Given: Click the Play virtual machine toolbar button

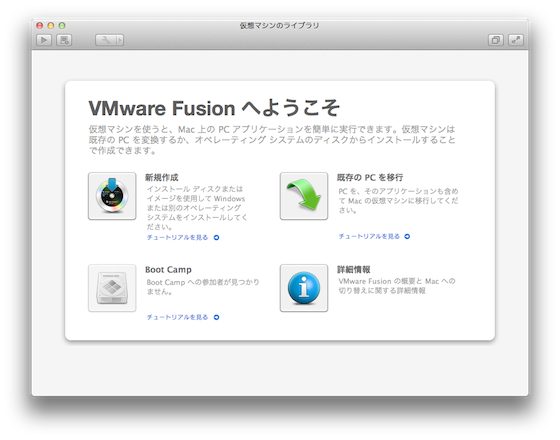Looking at the screenshot, I should click(x=44, y=40).
